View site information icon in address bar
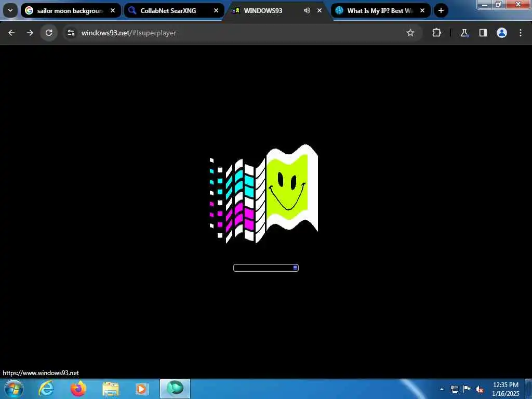The width and height of the screenshot is (532, 399). 71,33
